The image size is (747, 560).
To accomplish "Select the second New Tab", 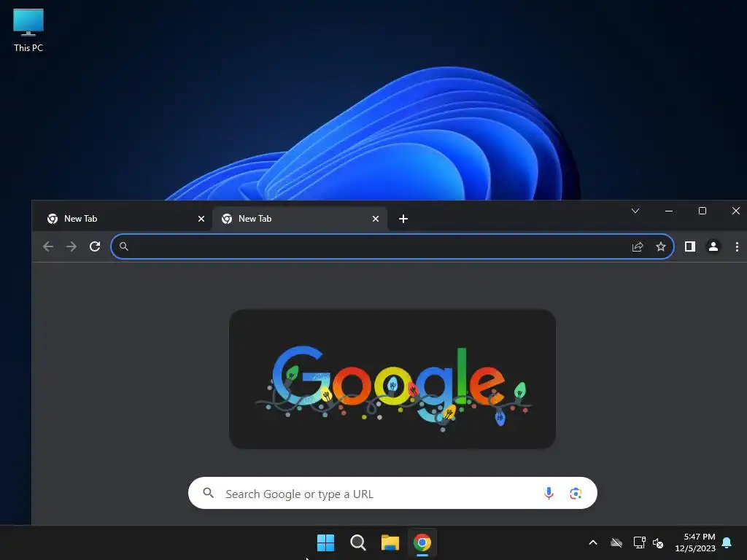I will tap(299, 219).
